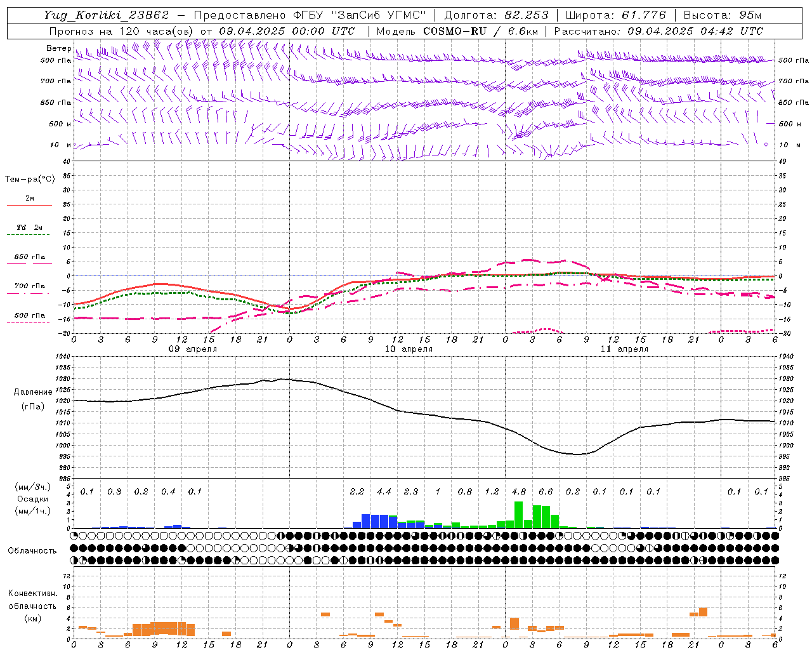Click 'Рассчитано: 09.04.2025 04:42 UTC' timestamp

pos(658,31)
